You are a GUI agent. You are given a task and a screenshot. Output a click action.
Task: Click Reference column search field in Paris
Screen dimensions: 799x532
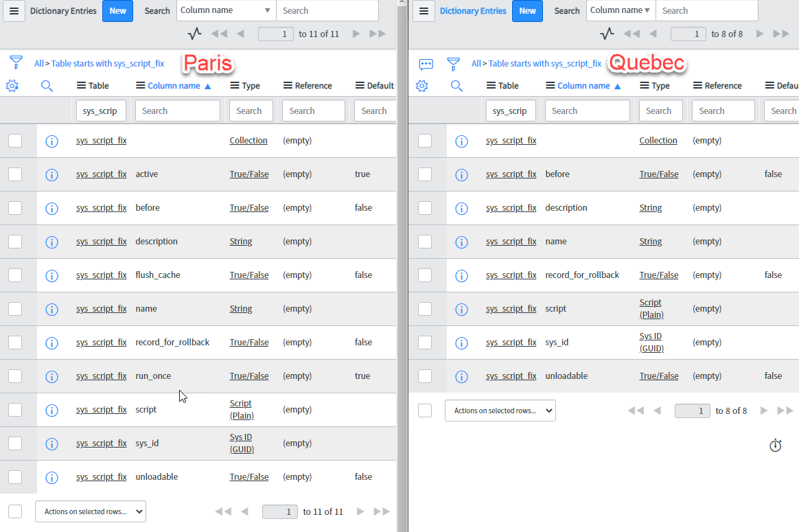click(314, 111)
